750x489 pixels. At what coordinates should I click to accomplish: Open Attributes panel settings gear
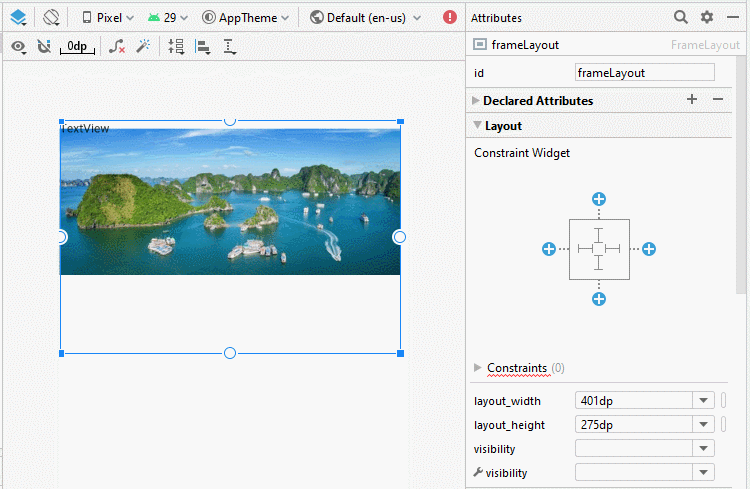707,17
